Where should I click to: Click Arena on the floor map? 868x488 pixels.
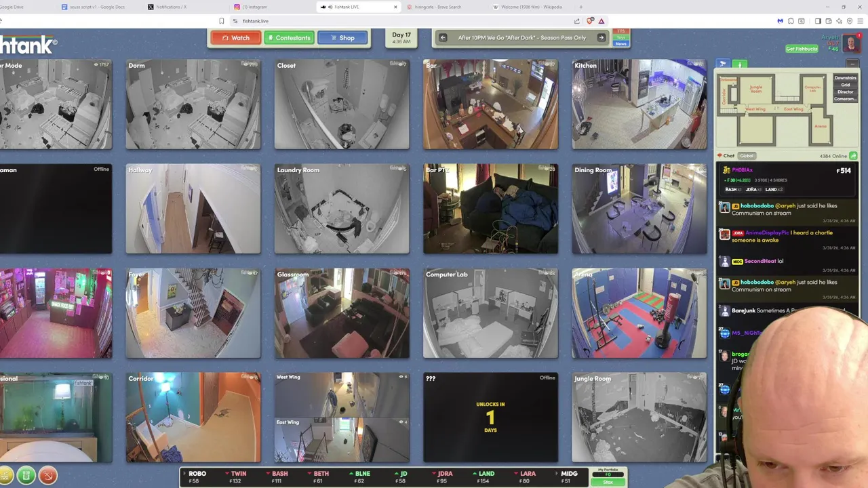pos(821,126)
